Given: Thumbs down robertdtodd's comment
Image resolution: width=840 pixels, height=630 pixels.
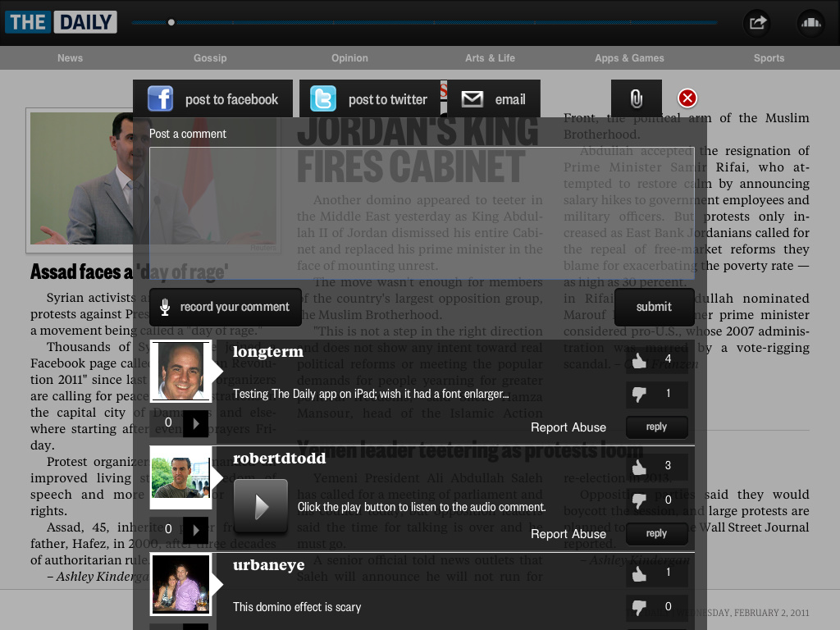Looking at the screenshot, I should click(639, 501).
